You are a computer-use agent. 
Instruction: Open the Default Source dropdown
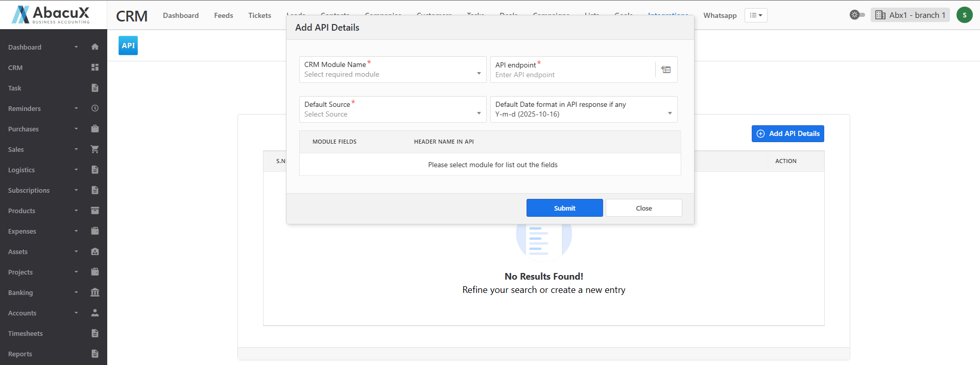tap(392, 109)
